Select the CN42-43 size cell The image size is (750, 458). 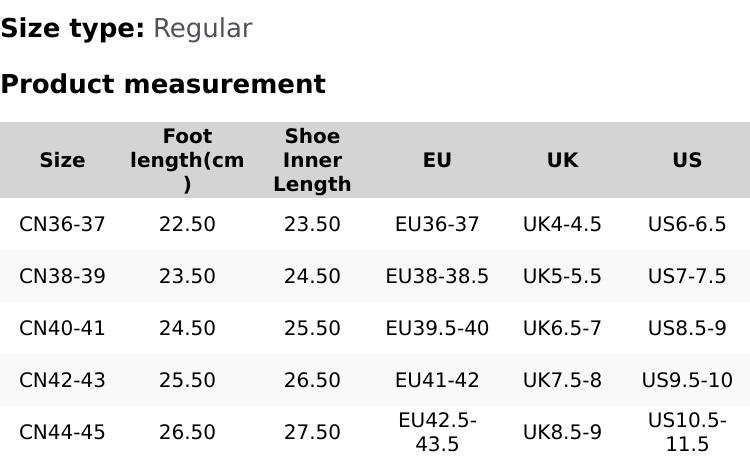62,380
